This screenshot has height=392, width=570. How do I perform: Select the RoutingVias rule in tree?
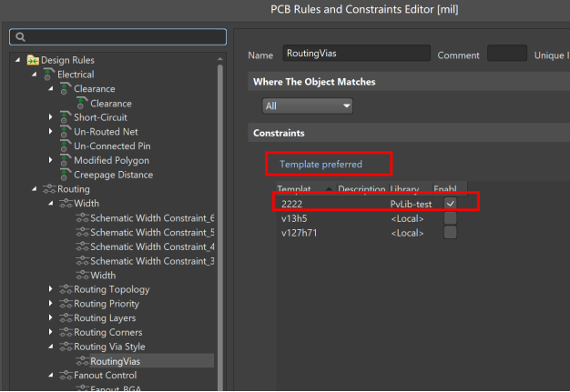tap(115, 361)
